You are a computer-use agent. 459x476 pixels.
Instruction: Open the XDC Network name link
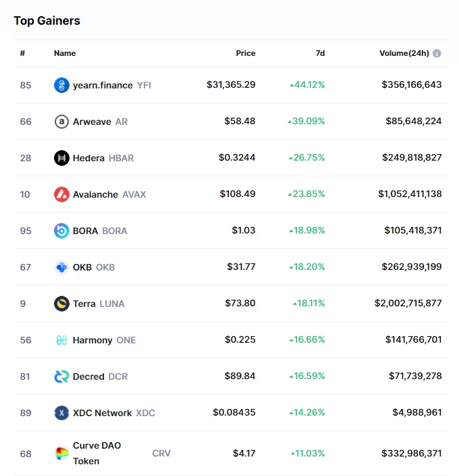coord(102,413)
